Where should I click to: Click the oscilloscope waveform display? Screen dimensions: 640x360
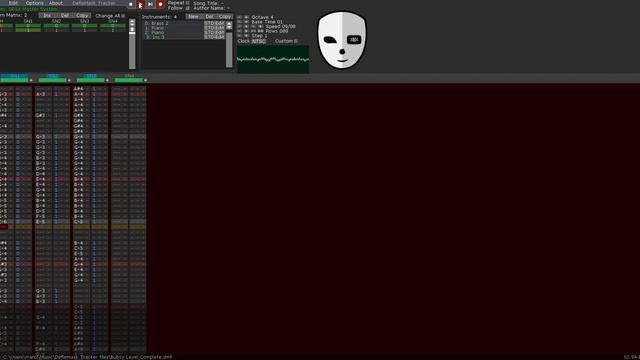click(x=273, y=59)
